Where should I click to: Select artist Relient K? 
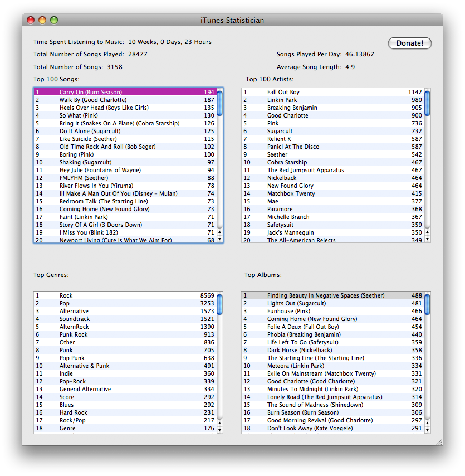click(x=333, y=139)
